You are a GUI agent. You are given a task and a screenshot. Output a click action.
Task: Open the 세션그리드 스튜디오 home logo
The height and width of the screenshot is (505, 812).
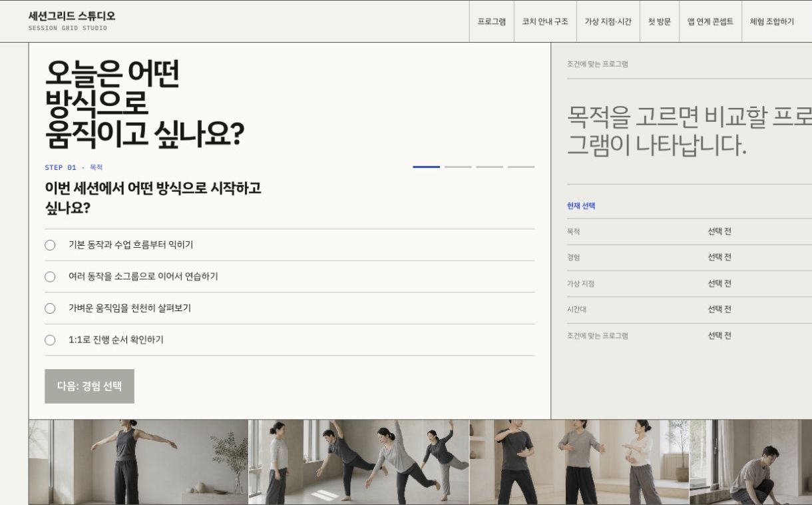(72, 21)
